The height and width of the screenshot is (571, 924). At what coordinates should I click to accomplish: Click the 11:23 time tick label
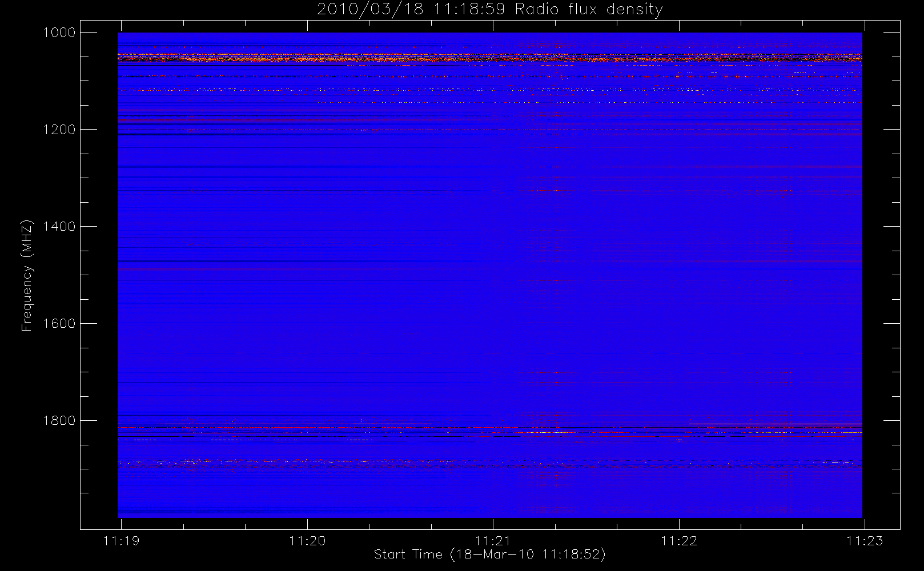click(865, 541)
